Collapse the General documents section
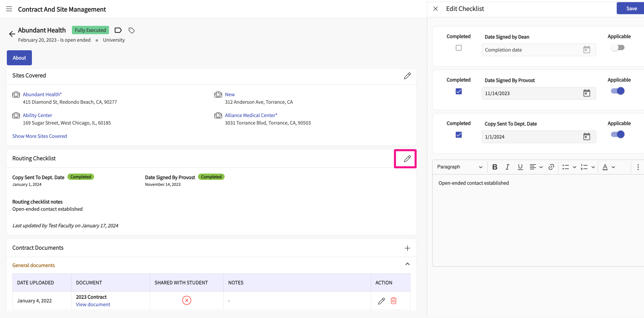Viewport: 644px width, 318px height. tap(407, 264)
